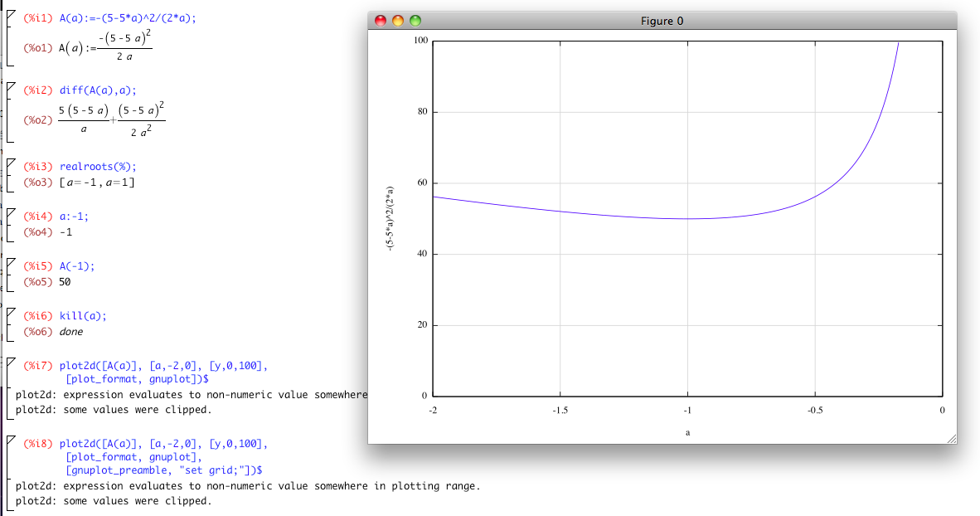Collapse the %i7 plot2d cell bracket
The width and height of the screenshot is (980, 516).
[x=10, y=363]
